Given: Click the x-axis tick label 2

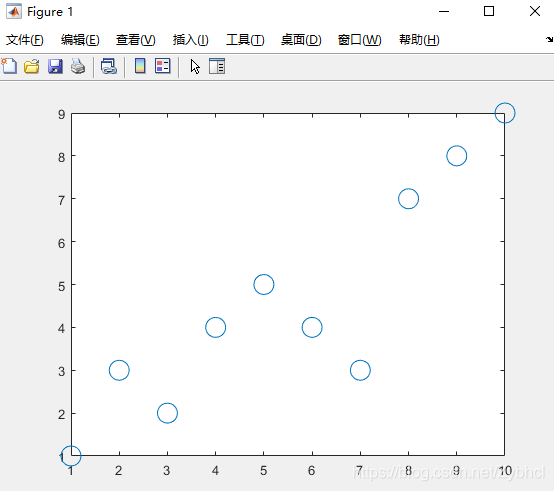Looking at the screenshot, I should coord(119,471).
